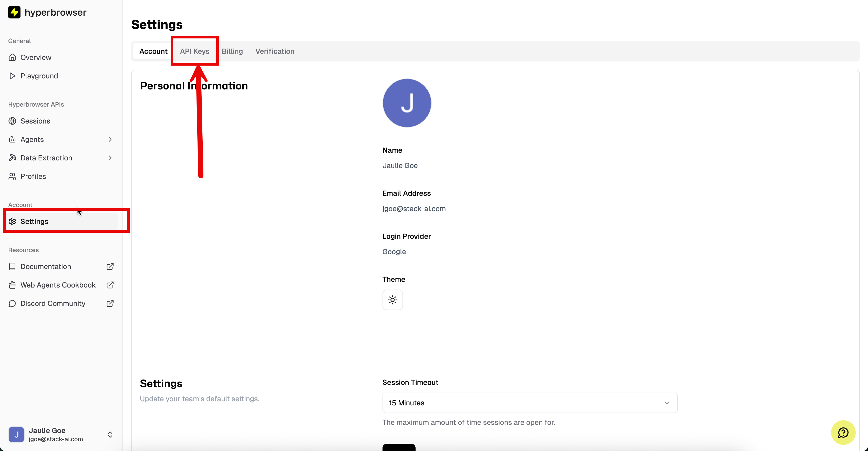Click the hyperbrowser lightning bolt logo
Image resolution: width=868 pixels, height=451 pixels.
(x=14, y=13)
